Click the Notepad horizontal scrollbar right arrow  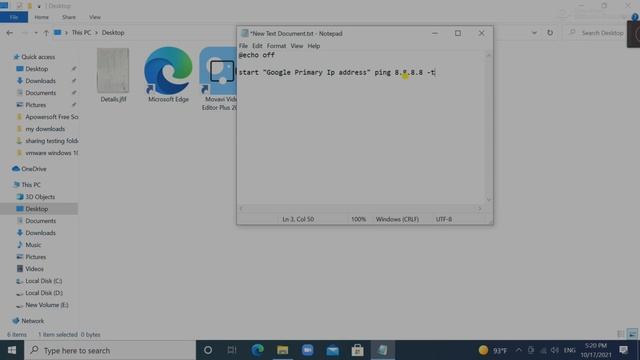pos(480,209)
